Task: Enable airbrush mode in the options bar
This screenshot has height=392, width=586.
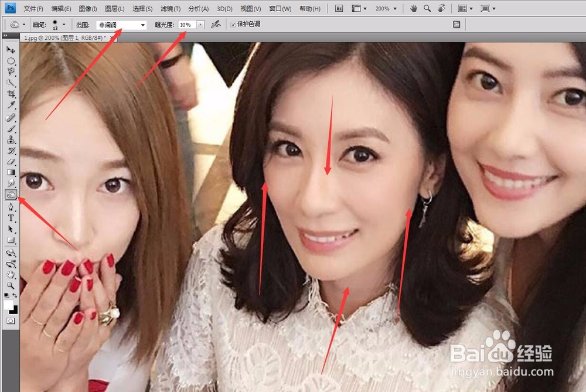Action: 214,24
